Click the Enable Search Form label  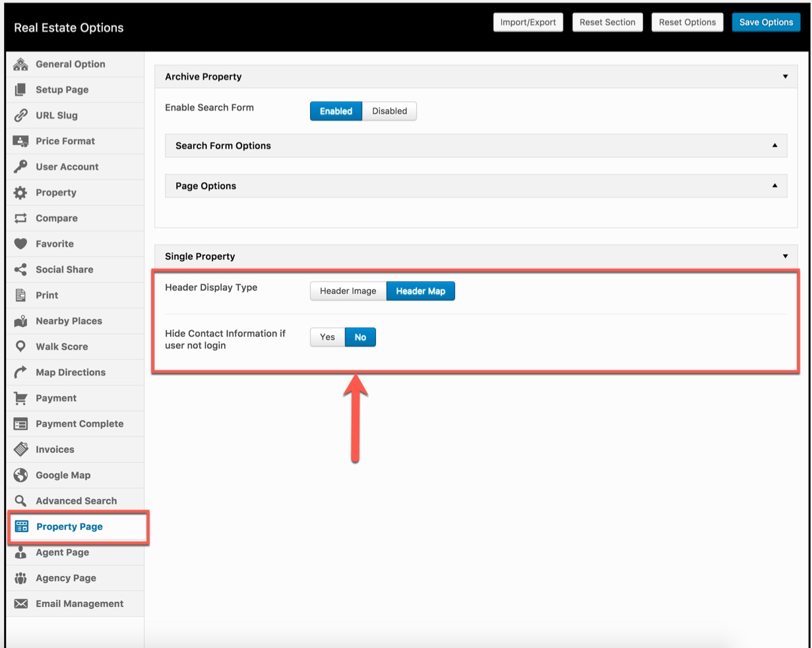[x=209, y=107]
